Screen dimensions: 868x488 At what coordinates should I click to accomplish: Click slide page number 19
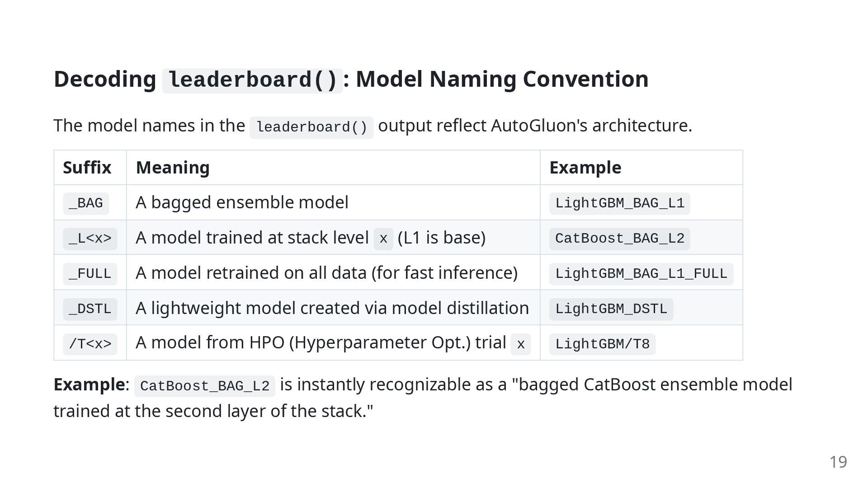tap(838, 462)
